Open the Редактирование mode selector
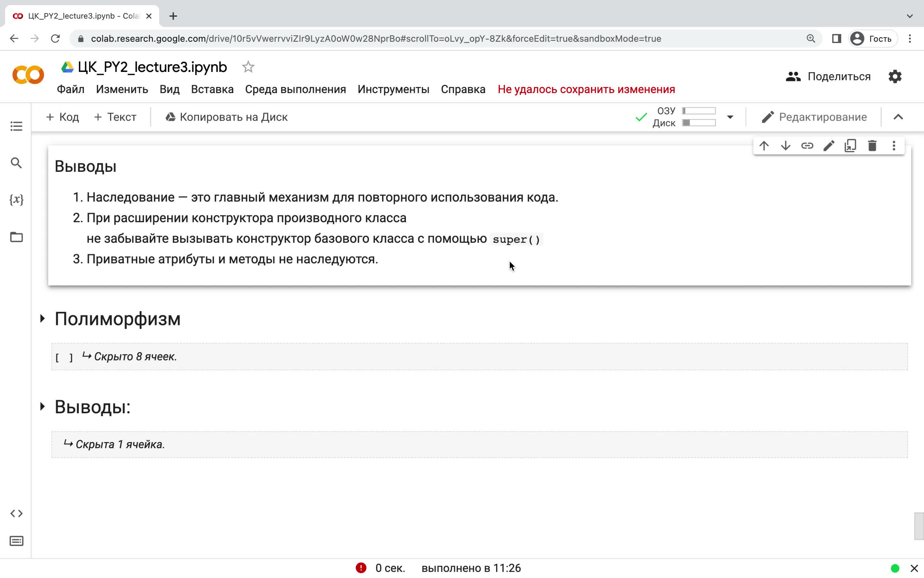Viewport: 924px width, 578px height. click(x=814, y=117)
